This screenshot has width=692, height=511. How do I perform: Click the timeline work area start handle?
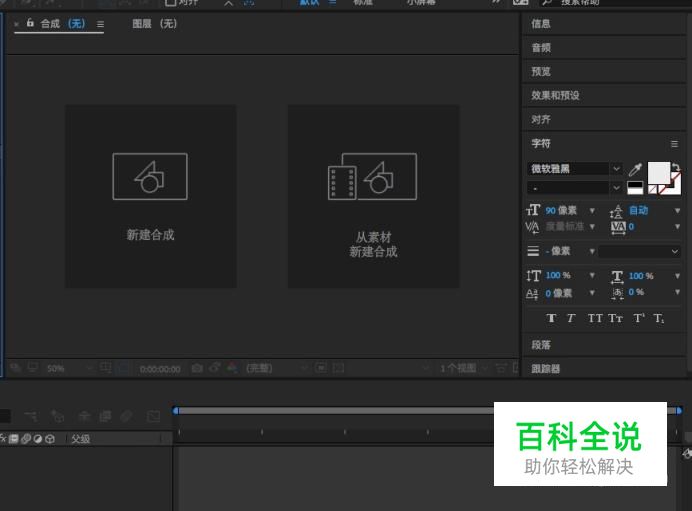pyautogui.click(x=176, y=411)
